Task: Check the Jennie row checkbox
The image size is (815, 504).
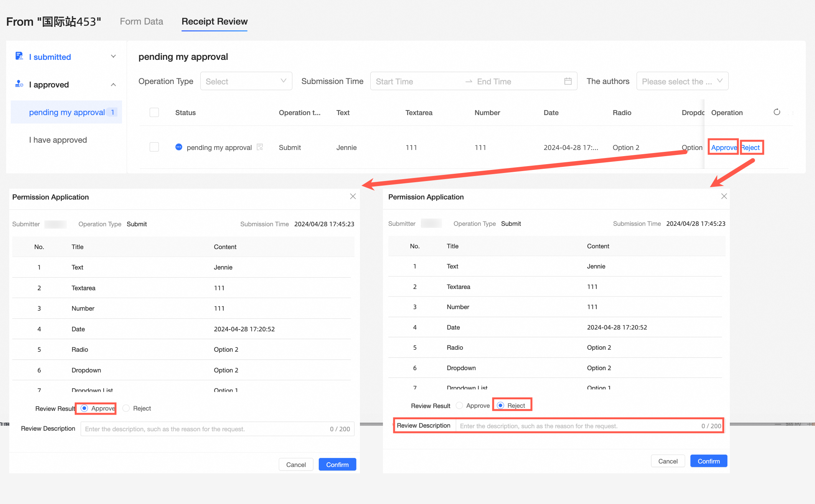Action: (154, 147)
